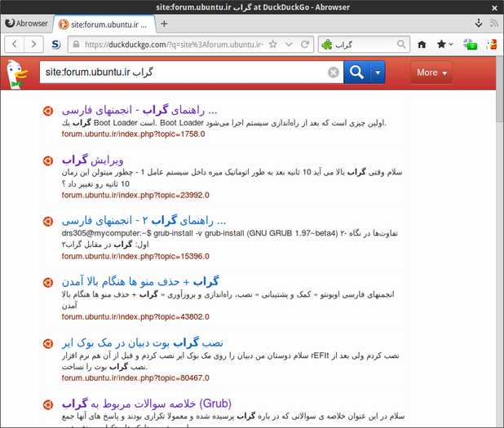The height and width of the screenshot is (428, 504).
Task: Open the downloads arrow icon
Action: (x=479, y=23)
